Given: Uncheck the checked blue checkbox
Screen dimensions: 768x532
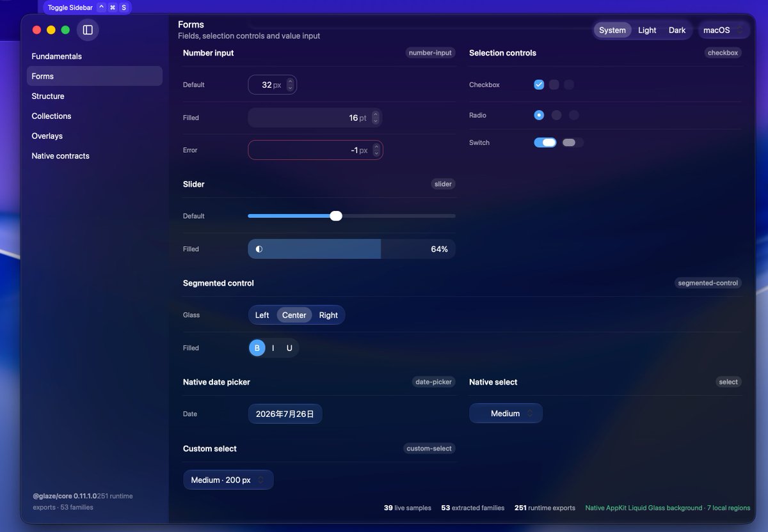Looking at the screenshot, I should pyautogui.click(x=539, y=84).
